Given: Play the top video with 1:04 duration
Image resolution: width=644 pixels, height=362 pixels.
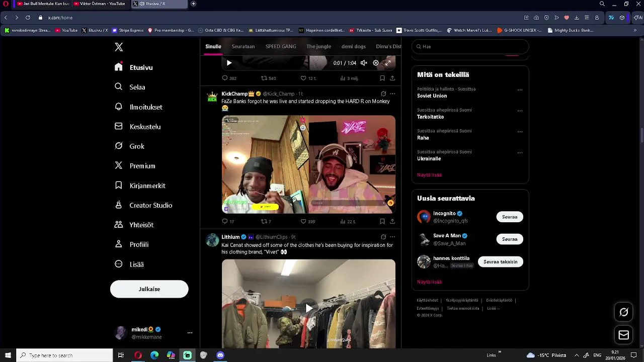Looking at the screenshot, I should [x=229, y=63].
